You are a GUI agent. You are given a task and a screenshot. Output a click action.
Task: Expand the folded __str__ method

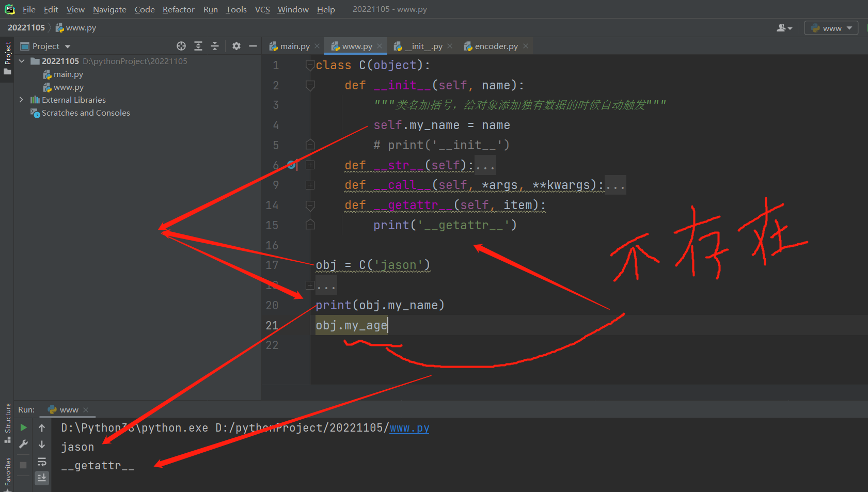(x=310, y=165)
